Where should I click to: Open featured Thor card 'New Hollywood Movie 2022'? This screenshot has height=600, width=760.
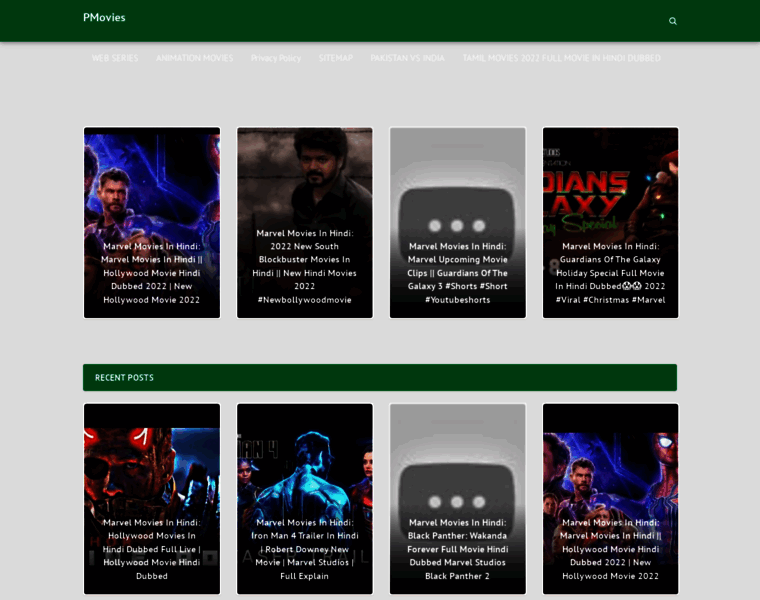click(152, 222)
